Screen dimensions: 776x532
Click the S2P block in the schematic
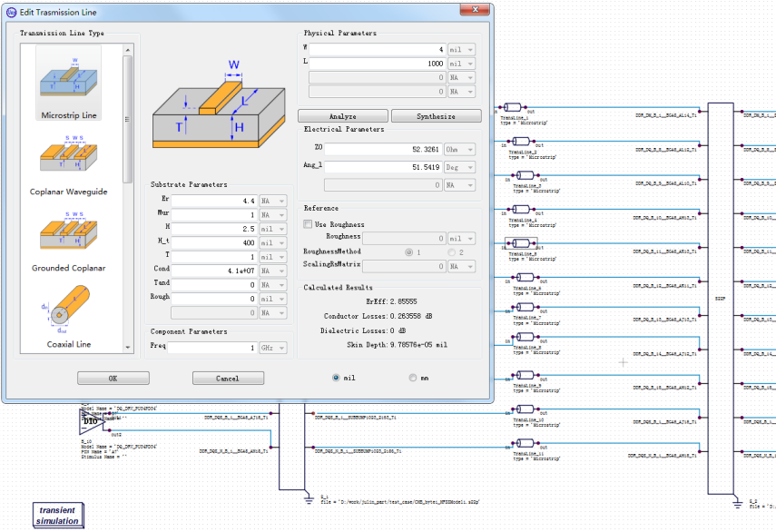[720, 299]
